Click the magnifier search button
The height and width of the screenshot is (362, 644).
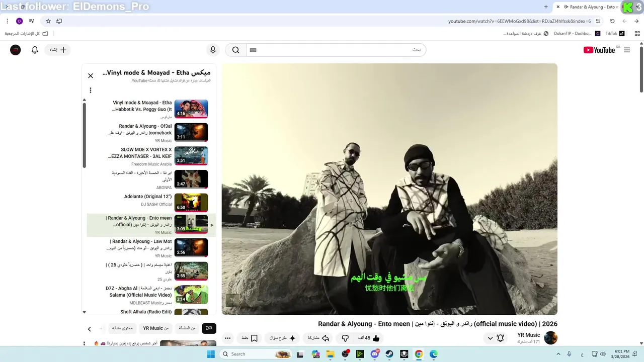(235, 50)
